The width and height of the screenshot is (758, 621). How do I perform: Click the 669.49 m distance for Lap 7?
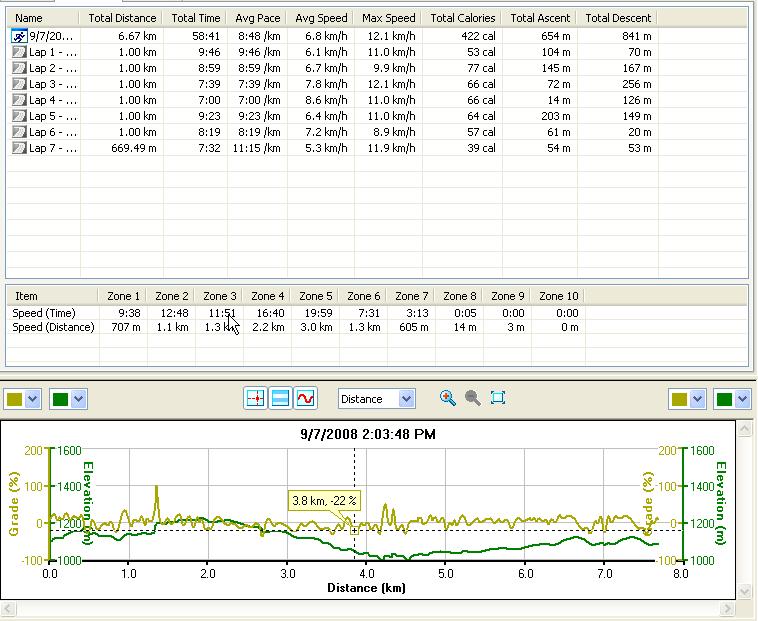click(x=134, y=148)
